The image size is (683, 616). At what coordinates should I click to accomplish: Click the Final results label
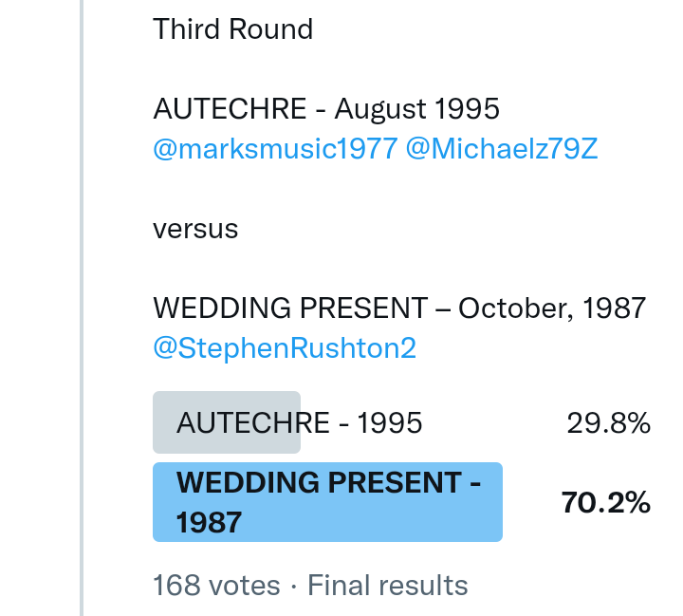(x=387, y=586)
